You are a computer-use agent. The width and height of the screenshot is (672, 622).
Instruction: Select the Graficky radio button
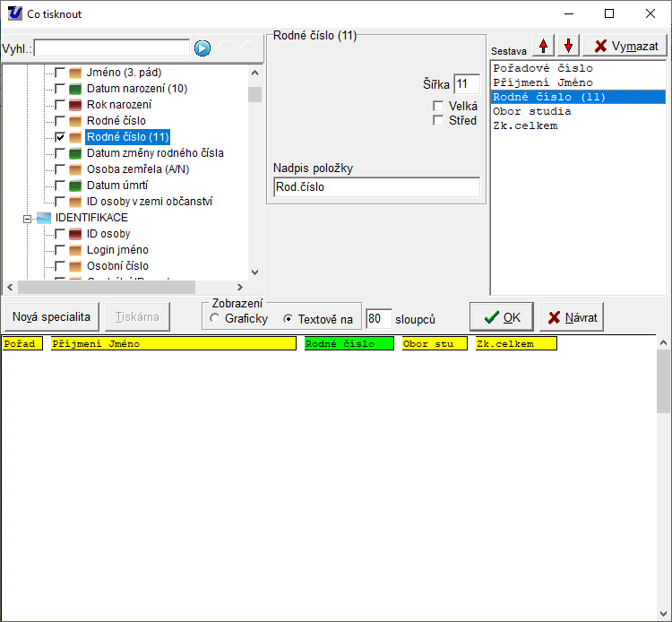pos(214,319)
